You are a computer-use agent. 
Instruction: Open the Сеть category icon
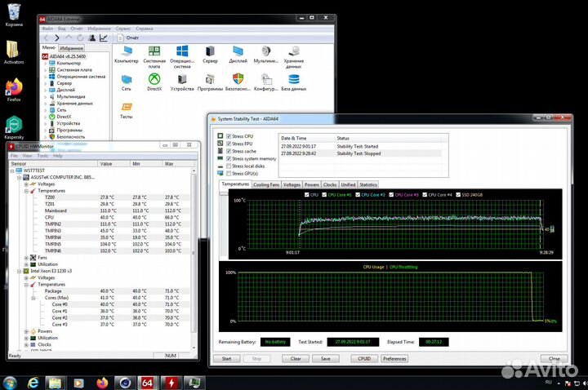pos(127,82)
